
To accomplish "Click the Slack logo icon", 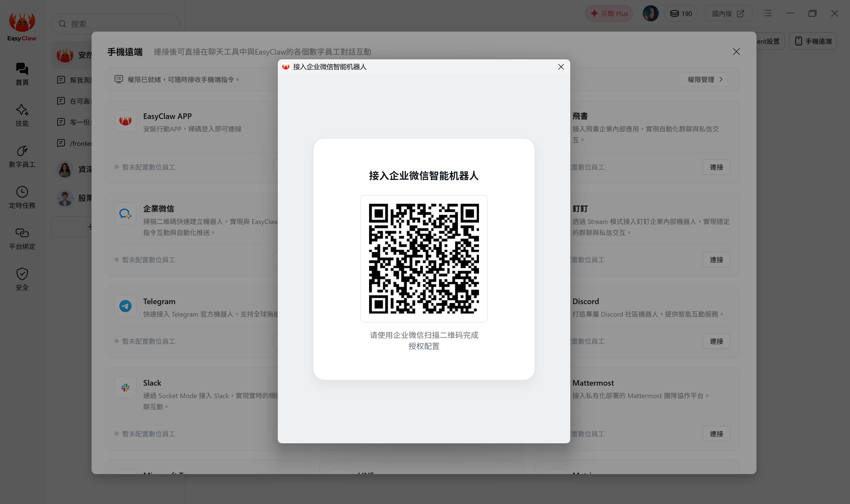I will (125, 388).
